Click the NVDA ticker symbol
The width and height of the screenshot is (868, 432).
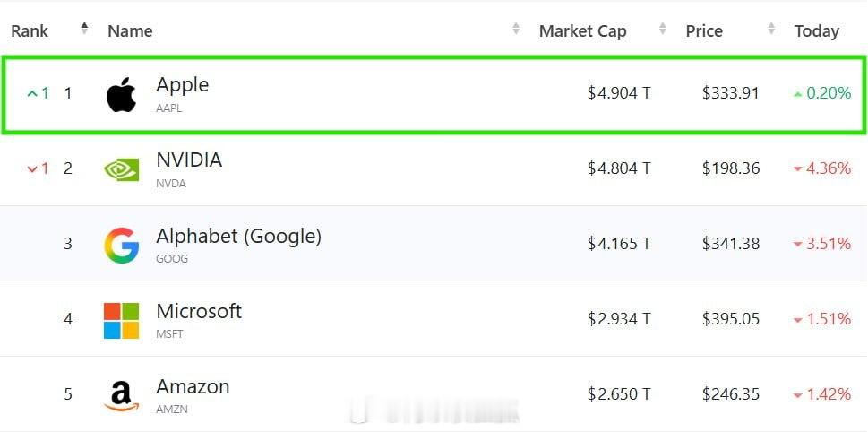171,184
